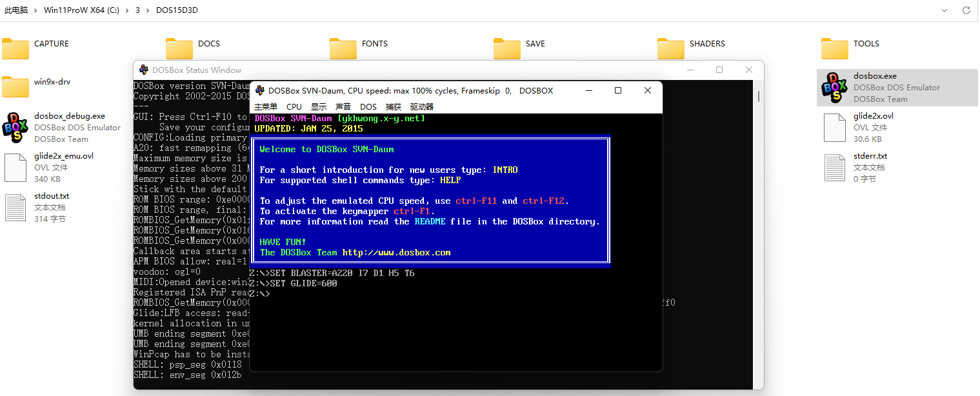Open the CAPTURE folder icon

click(15, 48)
